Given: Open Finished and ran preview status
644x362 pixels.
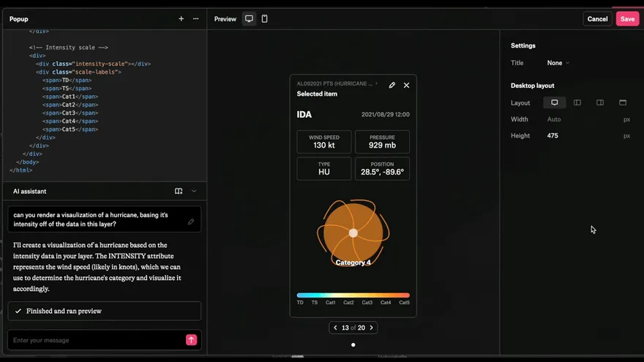Looking at the screenshot, I should pos(105,311).
